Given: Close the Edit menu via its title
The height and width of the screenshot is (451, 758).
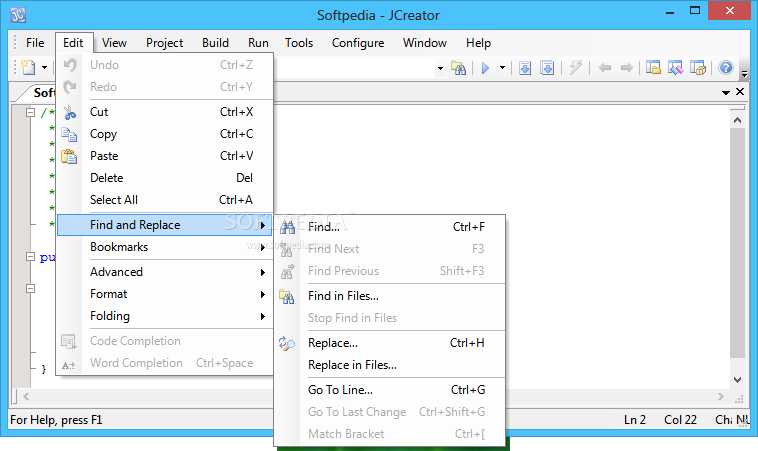Looking at the screenshot, I should 73,43.
